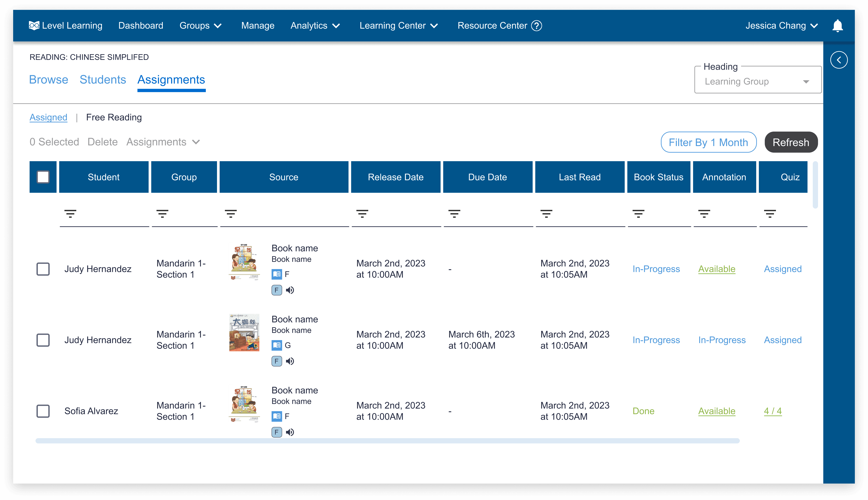This screenshot has height=500, width=868.
Task: Expand the Analytics menu
Action: pyautogui.click(x=315, y=26)
